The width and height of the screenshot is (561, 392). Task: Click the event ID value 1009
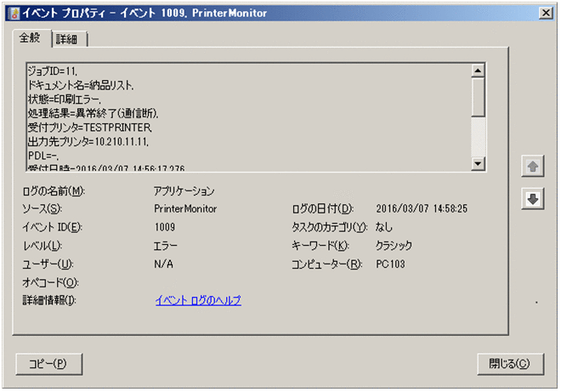click(165, 227)
